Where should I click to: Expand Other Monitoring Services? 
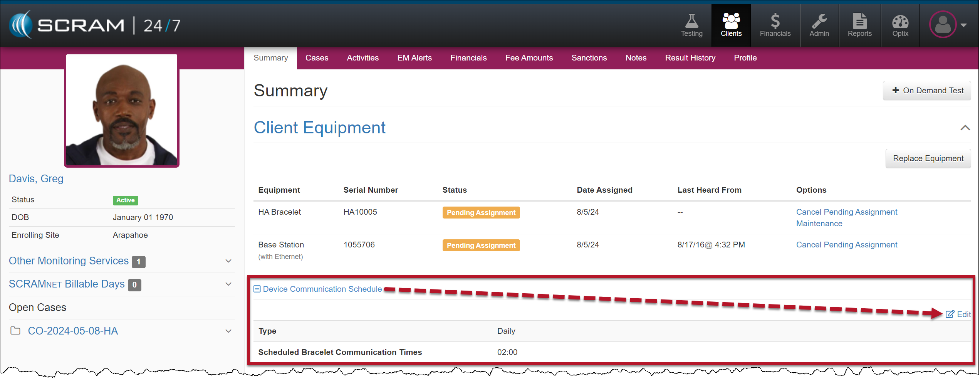228,261
